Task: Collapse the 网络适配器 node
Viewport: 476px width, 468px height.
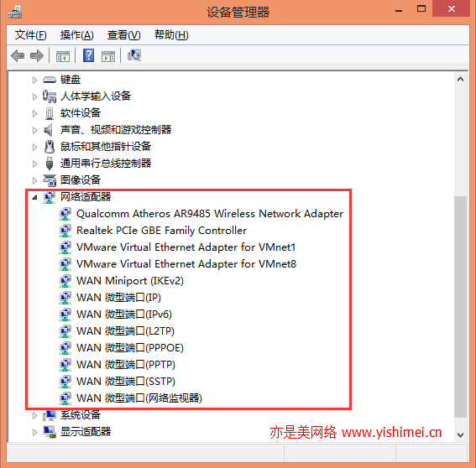Action: click(x=34, y=197)
